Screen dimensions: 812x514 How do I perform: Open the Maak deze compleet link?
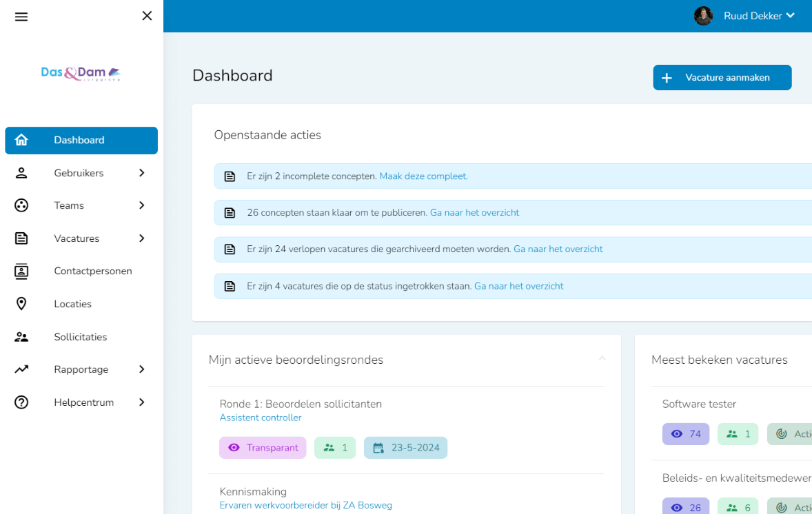point(423,176)
